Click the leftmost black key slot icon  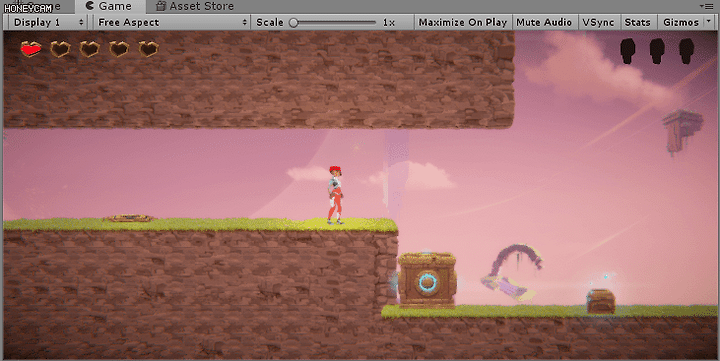628,51
